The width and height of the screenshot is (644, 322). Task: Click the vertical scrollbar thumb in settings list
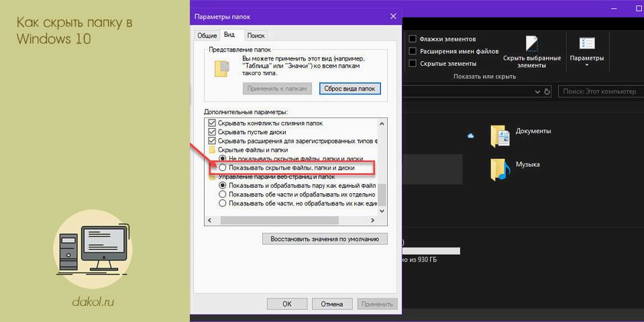click(x=382, y=195)
